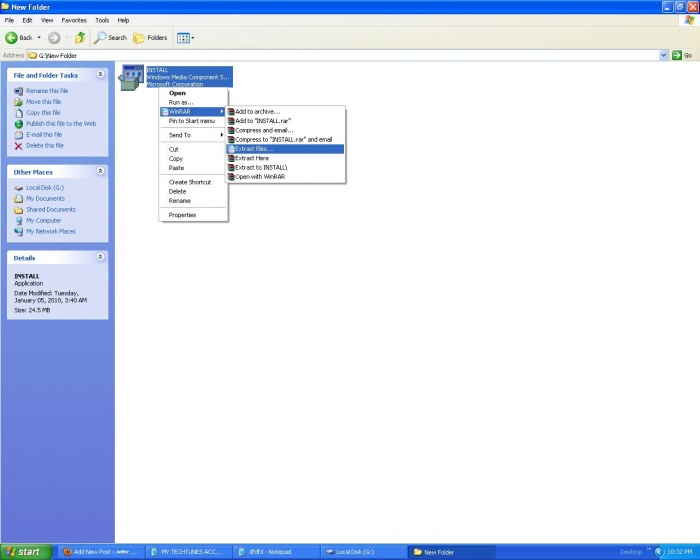This screenshot has height=560, width=700.
Task: Expand the address bar dropdown
Action: point(663,55)
